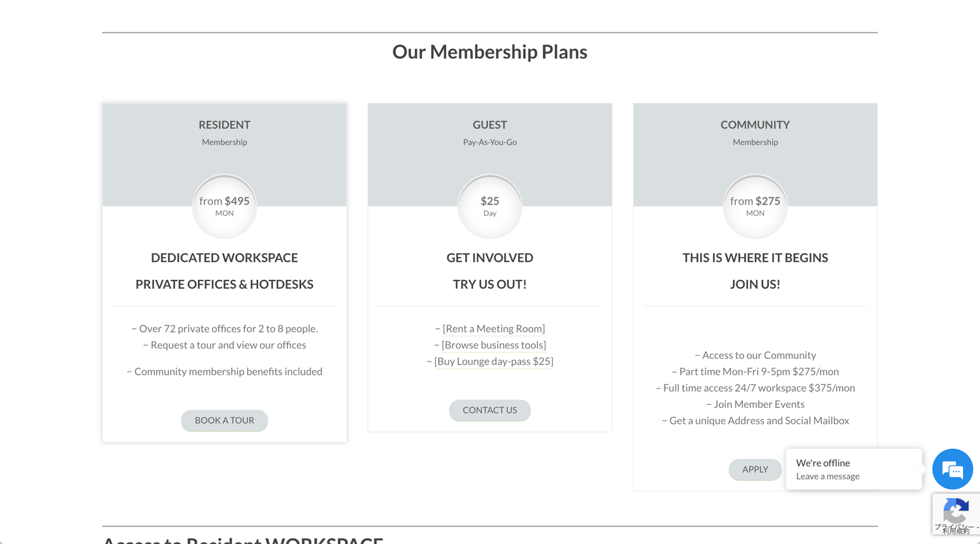Click the We're offline message box
Screen dimensions: 980x544
click(854, 469)
